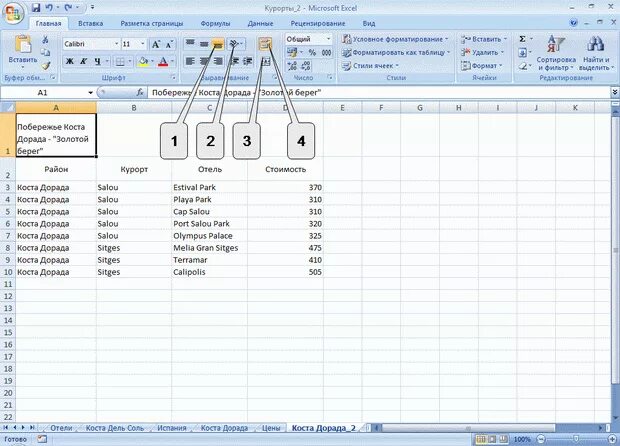Apply percent style format
The image size is (620, 446).
[x=312, y=52]
